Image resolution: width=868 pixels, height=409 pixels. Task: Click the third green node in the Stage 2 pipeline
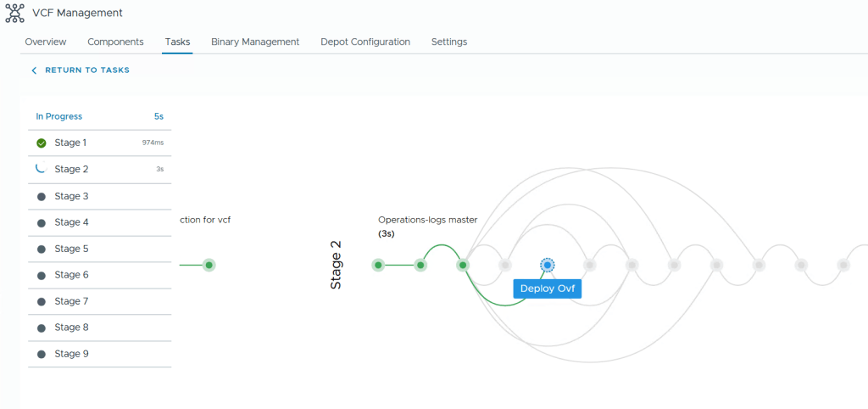tap(463, 265)
